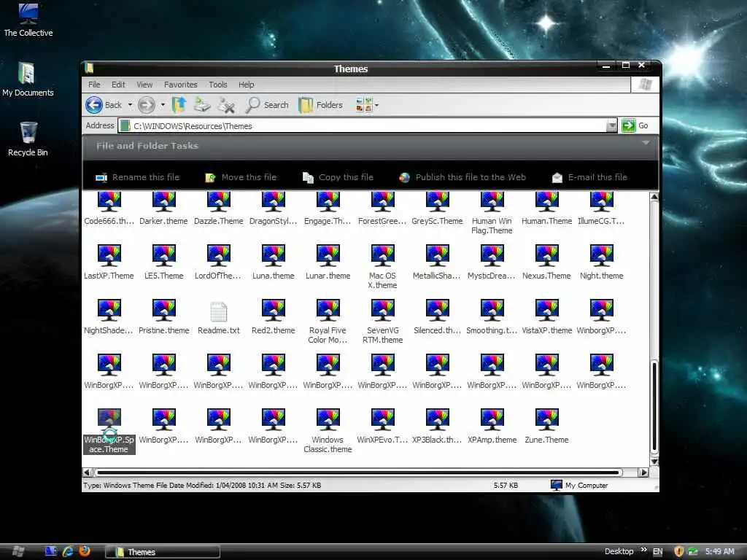Click the vertical scrollbar up arrow
747x560 pixels.
pos(654,197)
